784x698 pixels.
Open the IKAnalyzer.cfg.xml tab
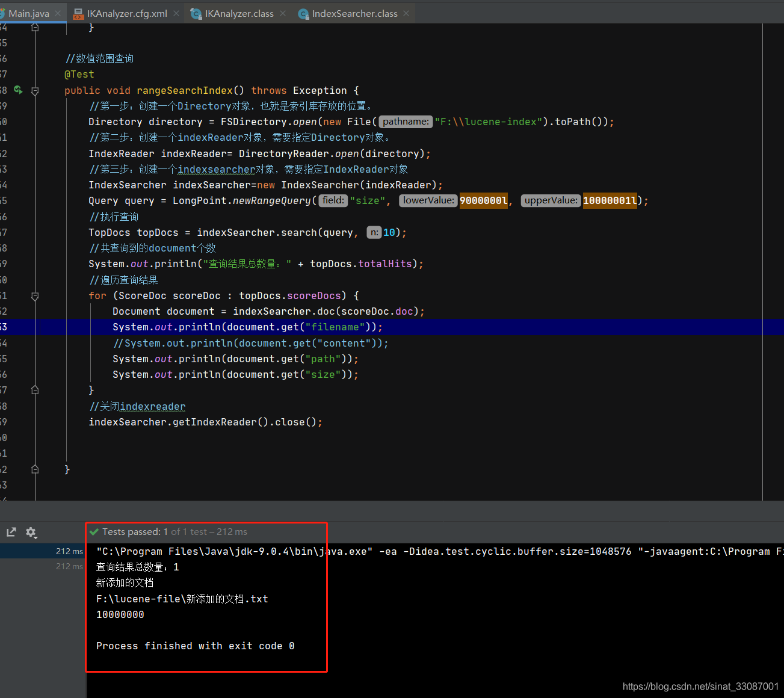tap(126, 13)
